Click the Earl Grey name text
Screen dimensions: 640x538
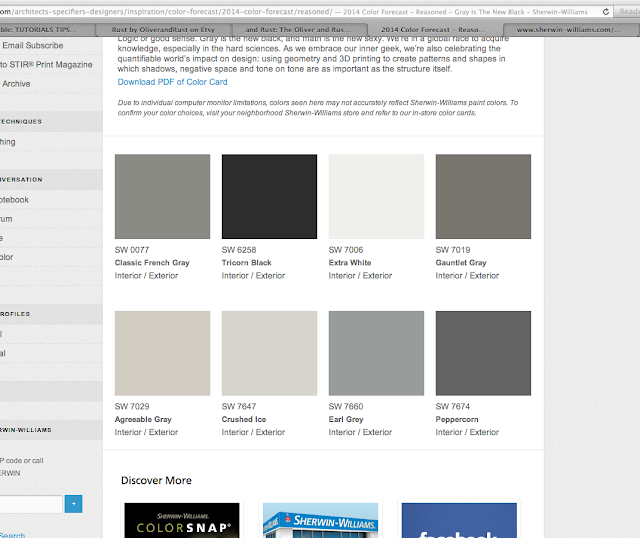point(346,419)
